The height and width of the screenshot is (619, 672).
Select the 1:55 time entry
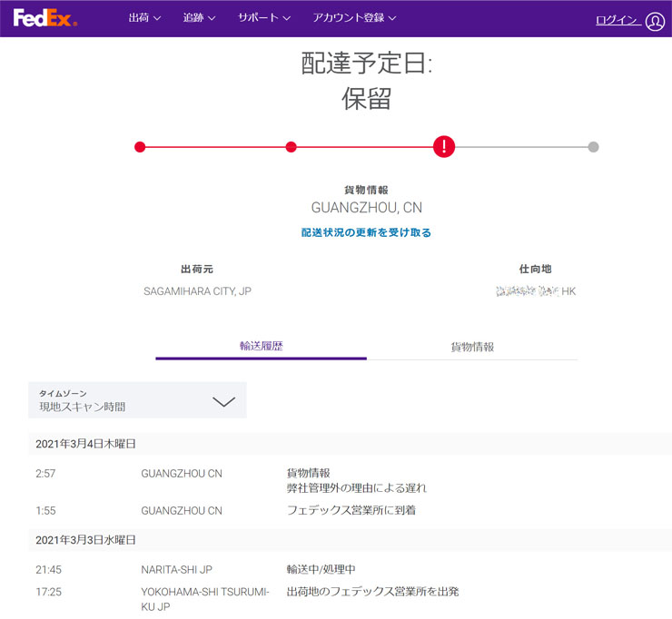(45, 511)
